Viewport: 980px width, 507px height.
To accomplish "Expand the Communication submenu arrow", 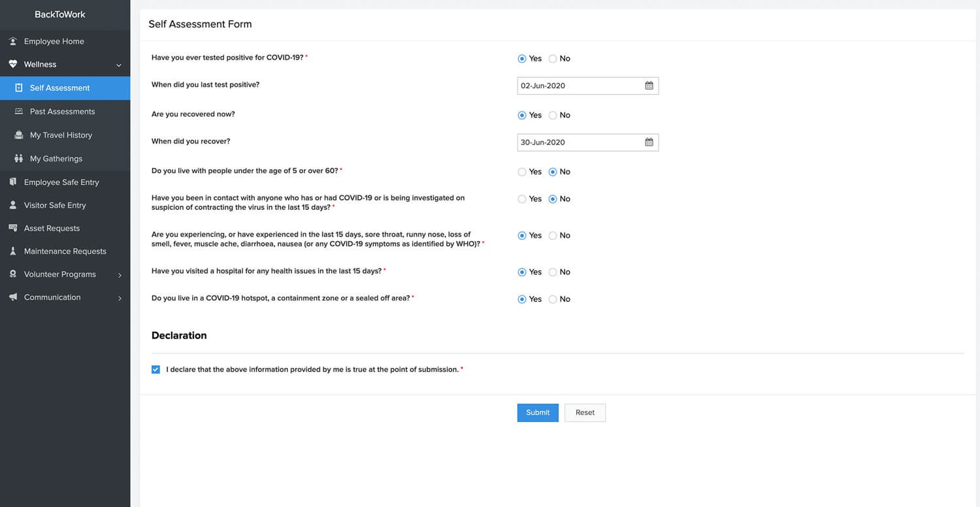I will 120,298.
